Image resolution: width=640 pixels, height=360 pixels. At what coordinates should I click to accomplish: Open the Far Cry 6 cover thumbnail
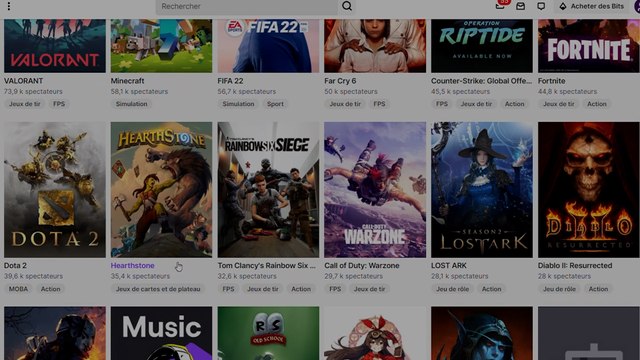pos(375,46)
